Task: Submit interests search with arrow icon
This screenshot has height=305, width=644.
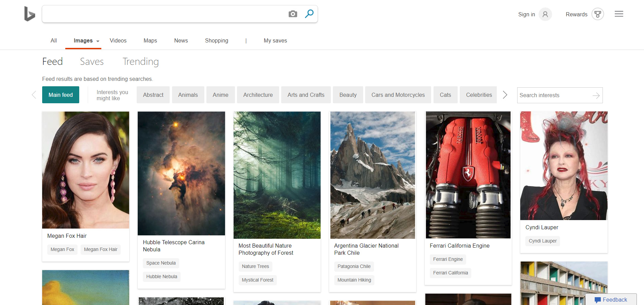Action: pyautogui.click(x=596, y=95)
